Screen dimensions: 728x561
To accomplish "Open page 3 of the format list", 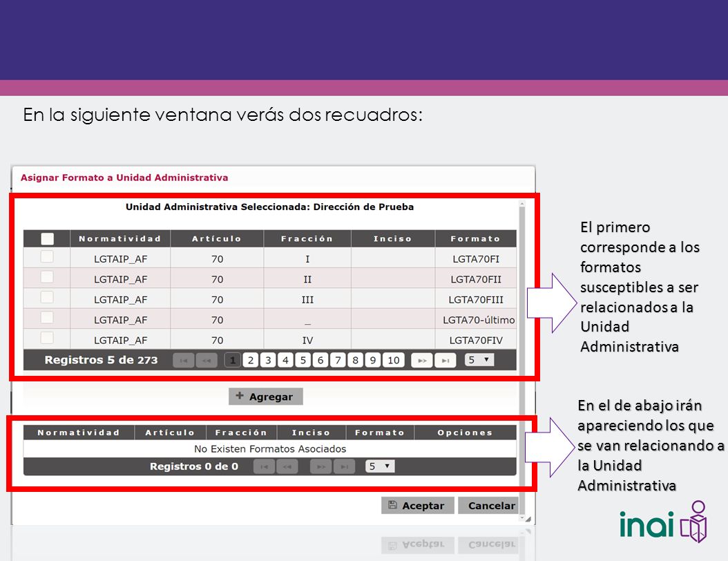I will [268, 361].
